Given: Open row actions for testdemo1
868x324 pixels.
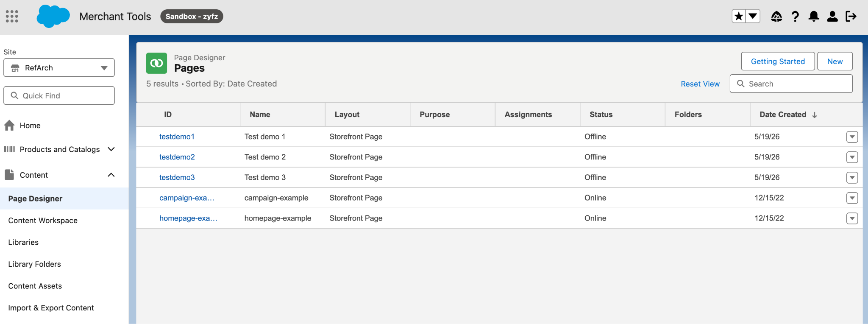Looking at the screenshot, I should 852,137.
